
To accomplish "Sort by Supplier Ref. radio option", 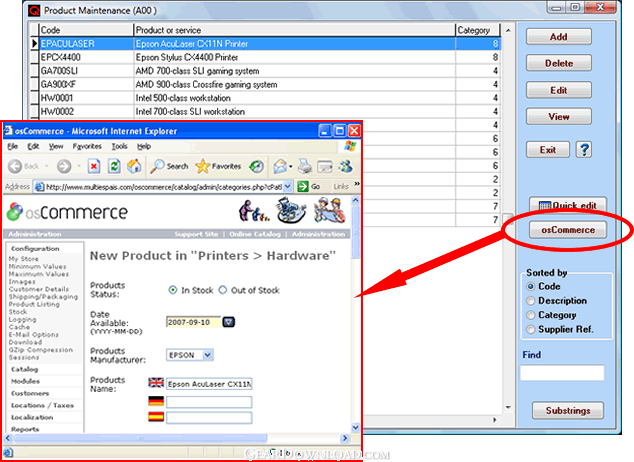I will pos(530,330).
